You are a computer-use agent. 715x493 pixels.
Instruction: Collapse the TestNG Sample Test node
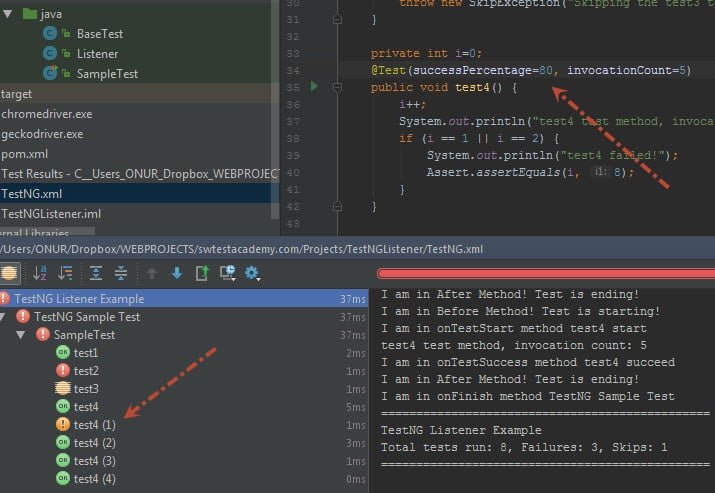click(x=3, y=317)
